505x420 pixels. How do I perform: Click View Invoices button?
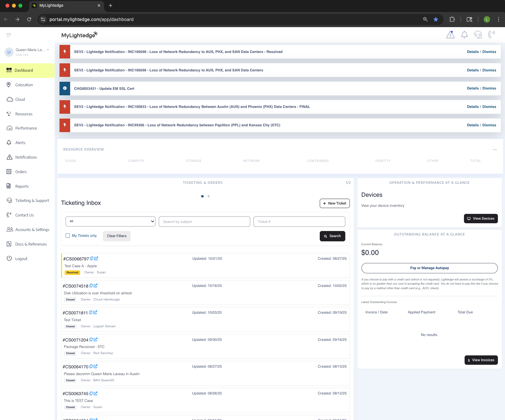481,360
